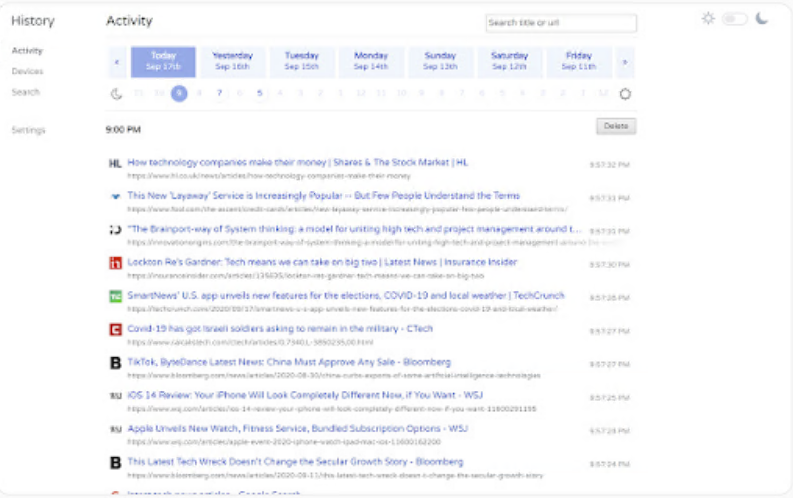Click the gray moon icon before hour row

(x=116, y=94)
